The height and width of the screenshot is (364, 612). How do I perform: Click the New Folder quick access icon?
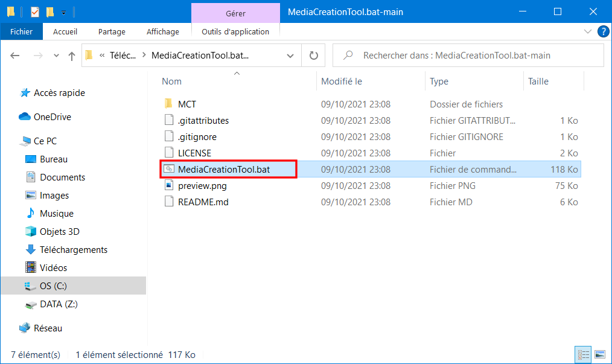coord(50,12)
